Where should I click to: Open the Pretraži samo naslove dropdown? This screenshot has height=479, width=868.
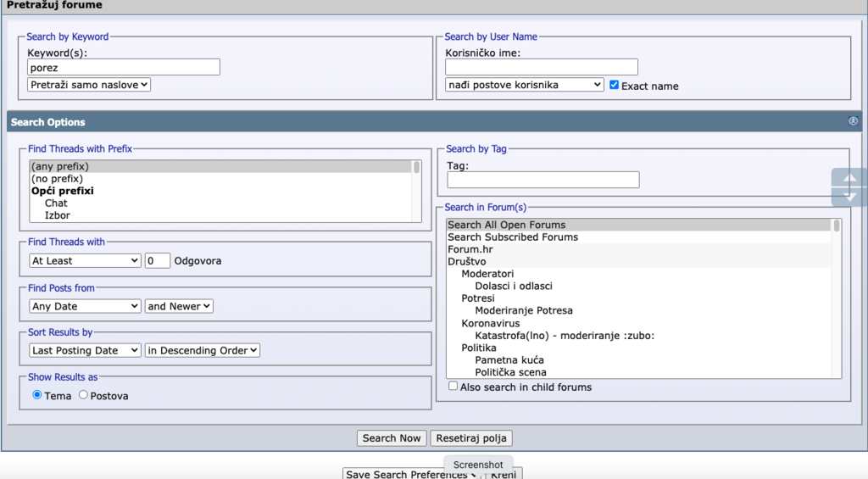pyautogui.click(x=88, y=85)
